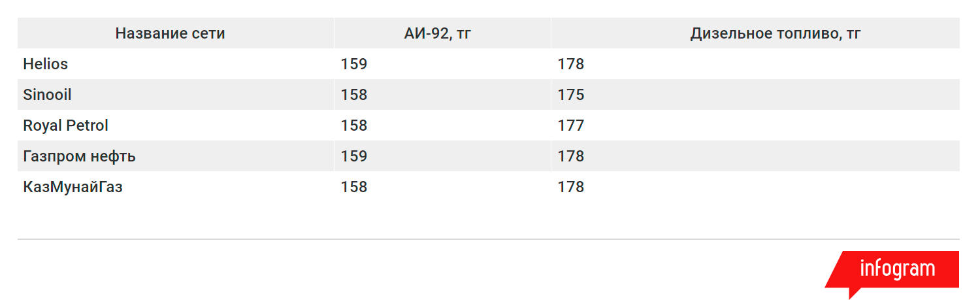Click the infogram logo badge
This screenshot has width=980, height=300.
(896, 269)
